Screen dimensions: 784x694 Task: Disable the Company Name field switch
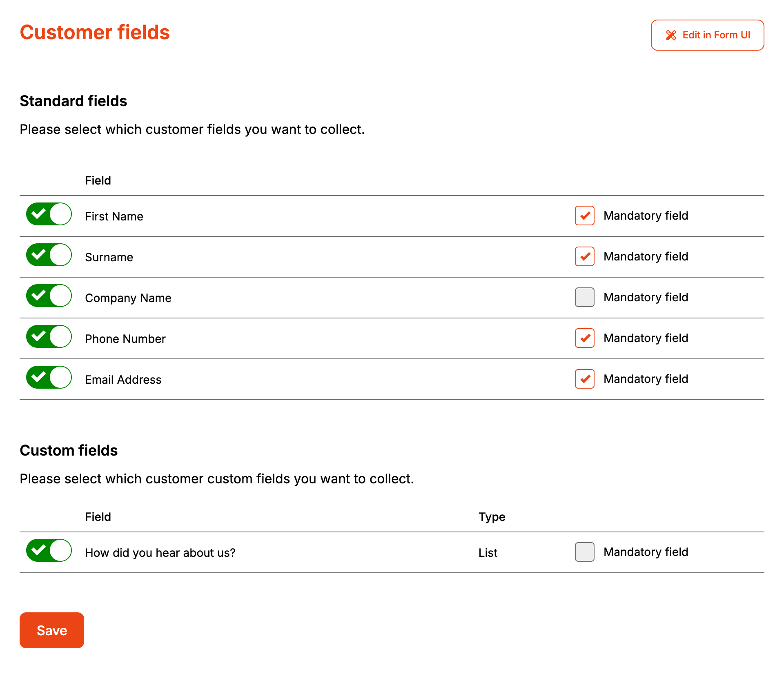tap(49, 296)
